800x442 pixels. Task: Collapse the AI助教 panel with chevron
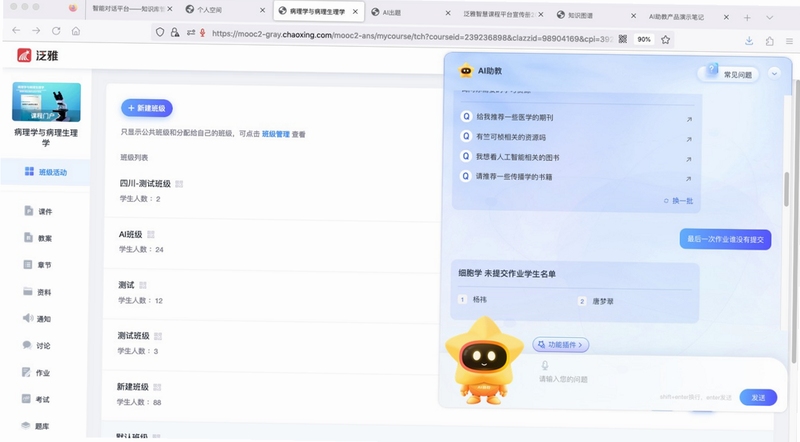774,73
